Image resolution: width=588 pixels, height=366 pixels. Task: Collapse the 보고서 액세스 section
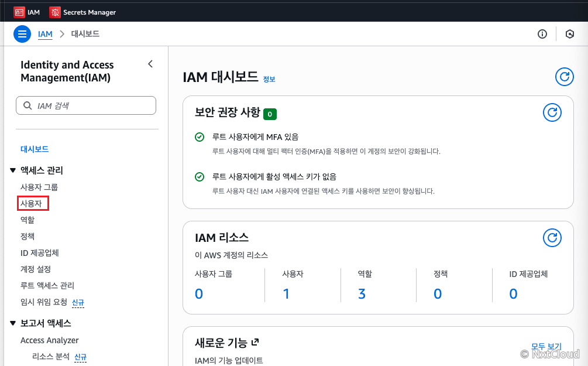point(13,323)
